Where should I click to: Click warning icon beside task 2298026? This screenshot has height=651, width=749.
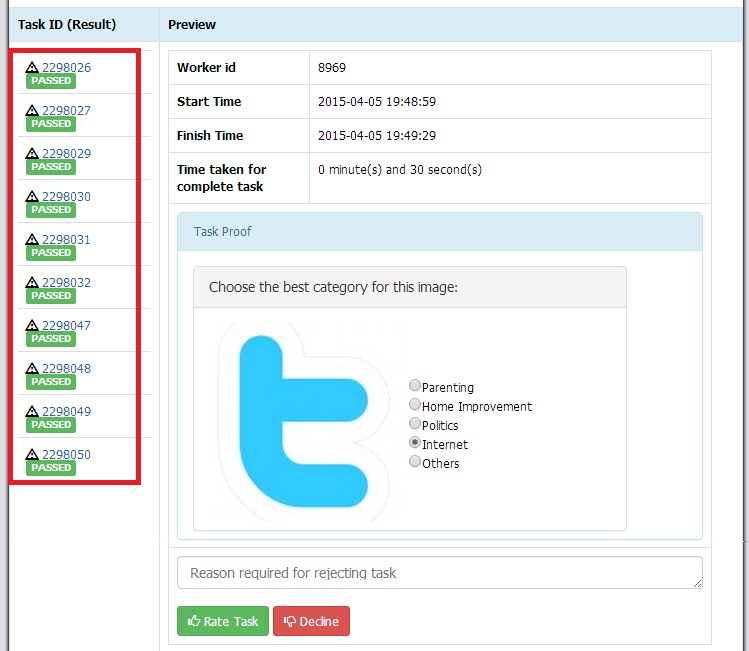[32, 67]
